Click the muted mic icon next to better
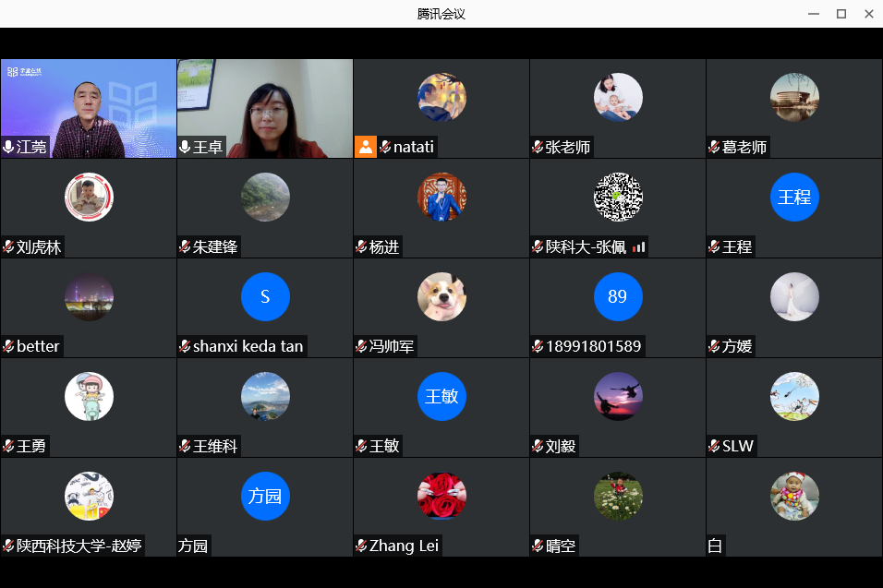 click(8, 347)
